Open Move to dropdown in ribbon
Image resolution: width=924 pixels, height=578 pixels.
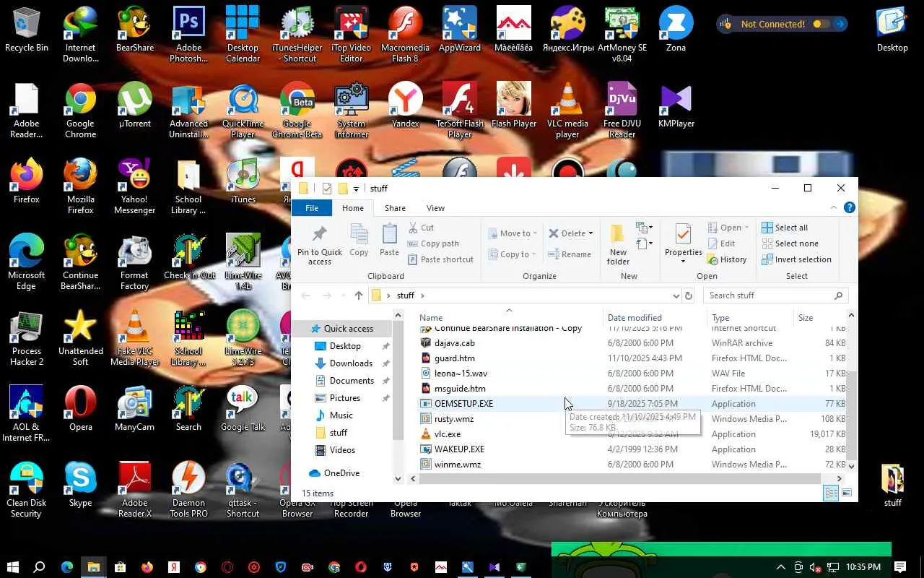tap(512, 233)
